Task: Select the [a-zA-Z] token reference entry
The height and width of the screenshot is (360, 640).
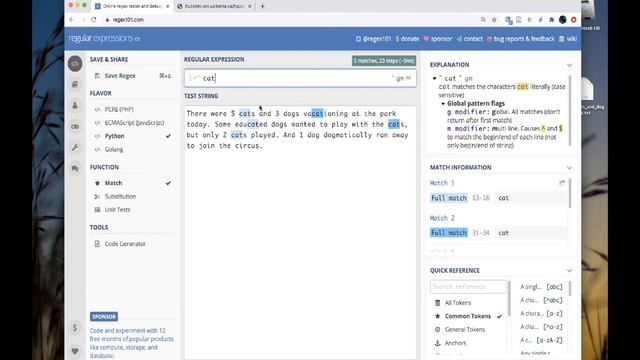Action: (x=541, y=340)
